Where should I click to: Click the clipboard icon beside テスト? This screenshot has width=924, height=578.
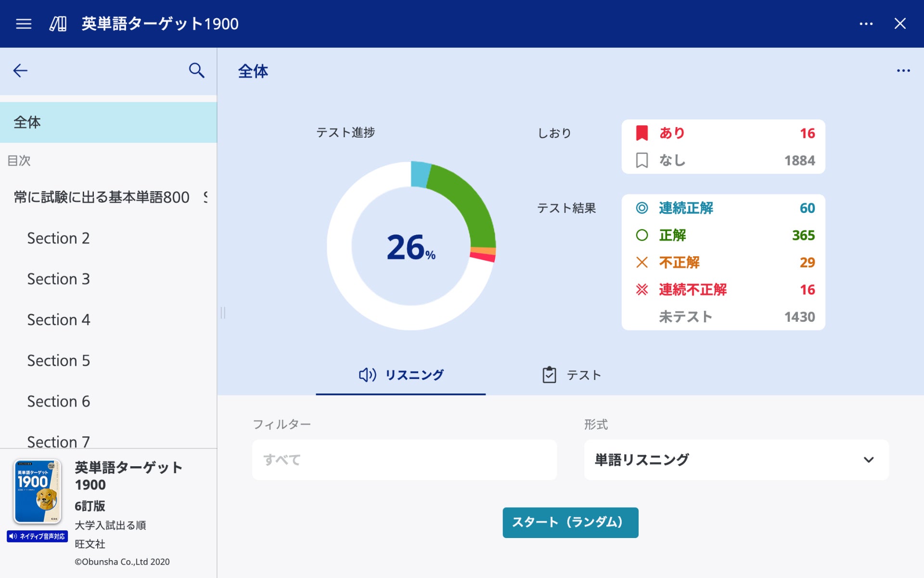click(x=548, y=374)
